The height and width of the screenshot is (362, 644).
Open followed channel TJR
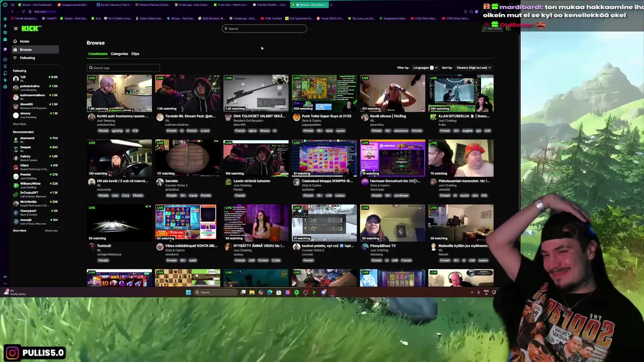click(x=35, y=78)
